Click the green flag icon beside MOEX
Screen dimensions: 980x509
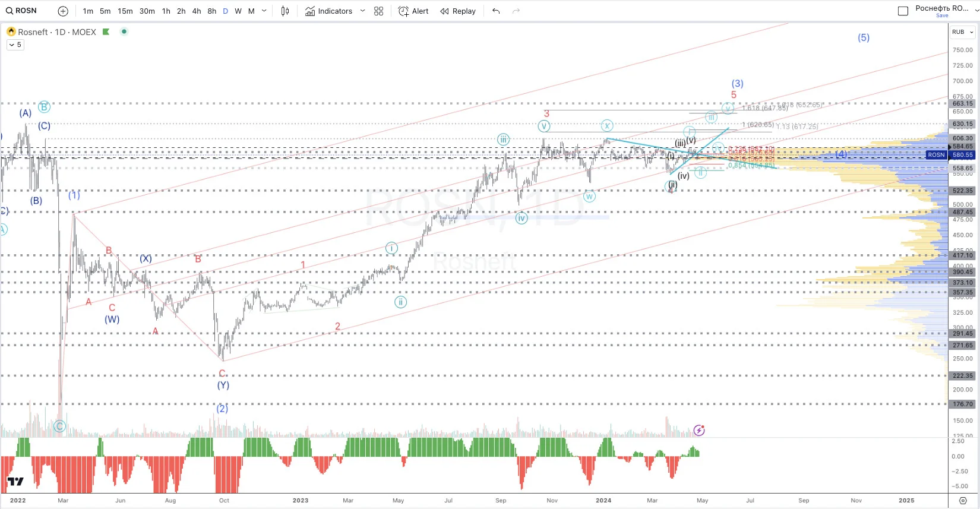106,31
